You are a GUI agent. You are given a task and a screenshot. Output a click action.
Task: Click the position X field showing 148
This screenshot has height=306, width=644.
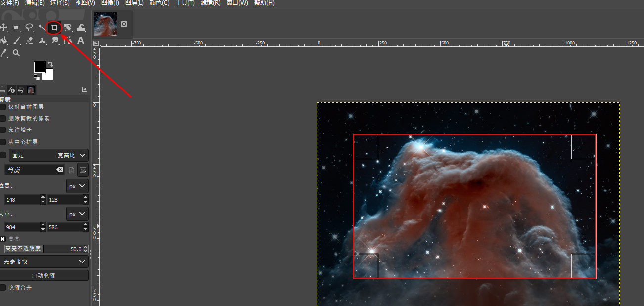point(22,200)
